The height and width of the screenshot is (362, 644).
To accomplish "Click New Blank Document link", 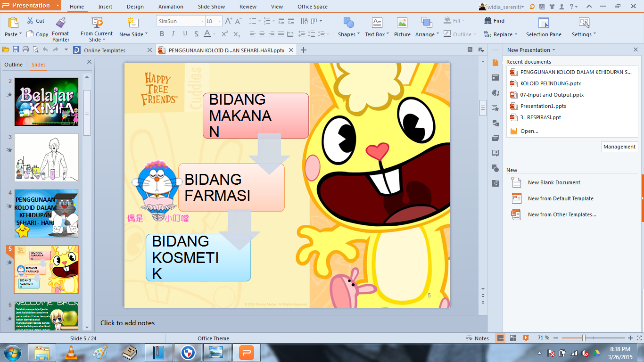I will (x=554, y=182).
